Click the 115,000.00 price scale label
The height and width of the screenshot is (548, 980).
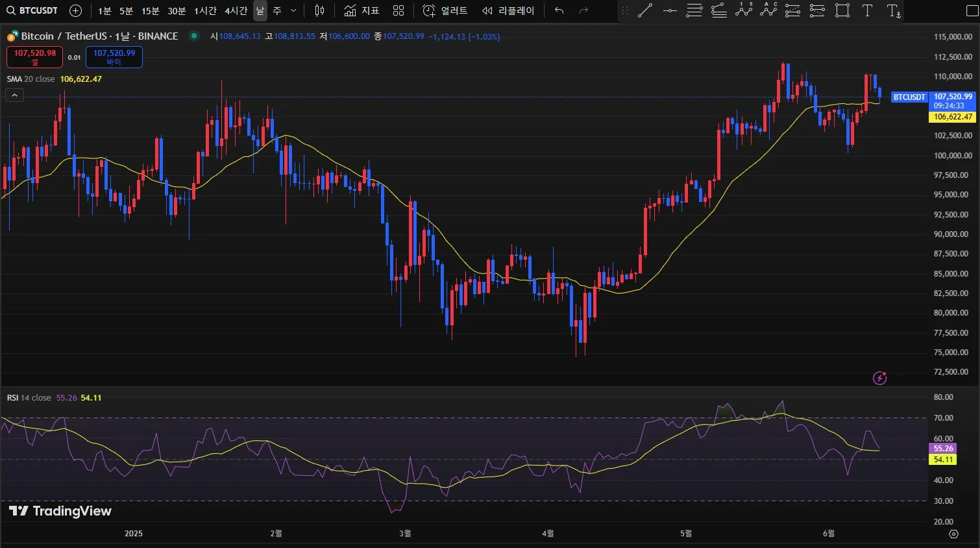point(953,37)
